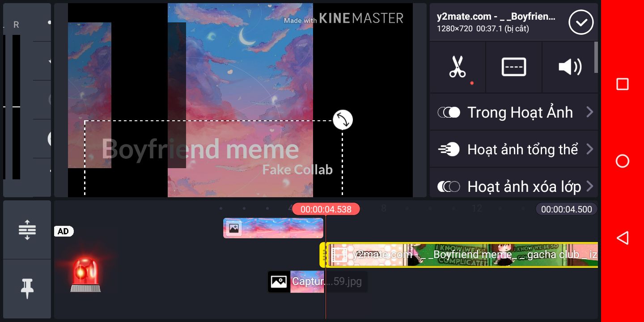This screenshot has width=644, height=322.
Task: Click the rotate handle on the selected layer
Action: (x=343, y=120)
